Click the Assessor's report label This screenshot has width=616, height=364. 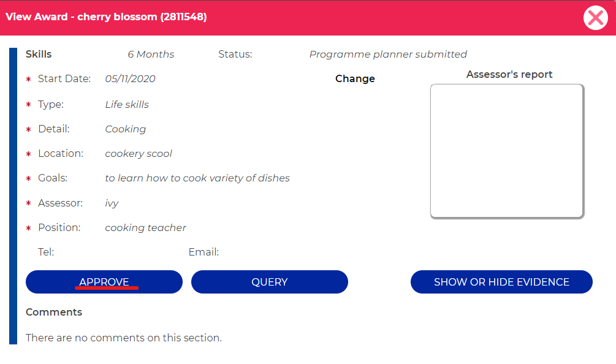click(x=509, y=74)
